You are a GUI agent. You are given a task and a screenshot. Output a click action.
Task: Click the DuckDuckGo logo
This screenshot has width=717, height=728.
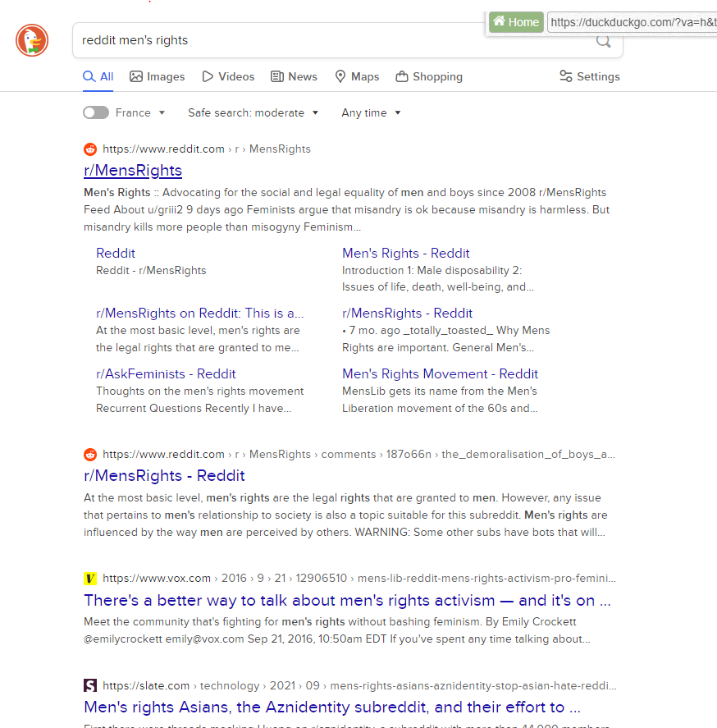coord(32,40)
